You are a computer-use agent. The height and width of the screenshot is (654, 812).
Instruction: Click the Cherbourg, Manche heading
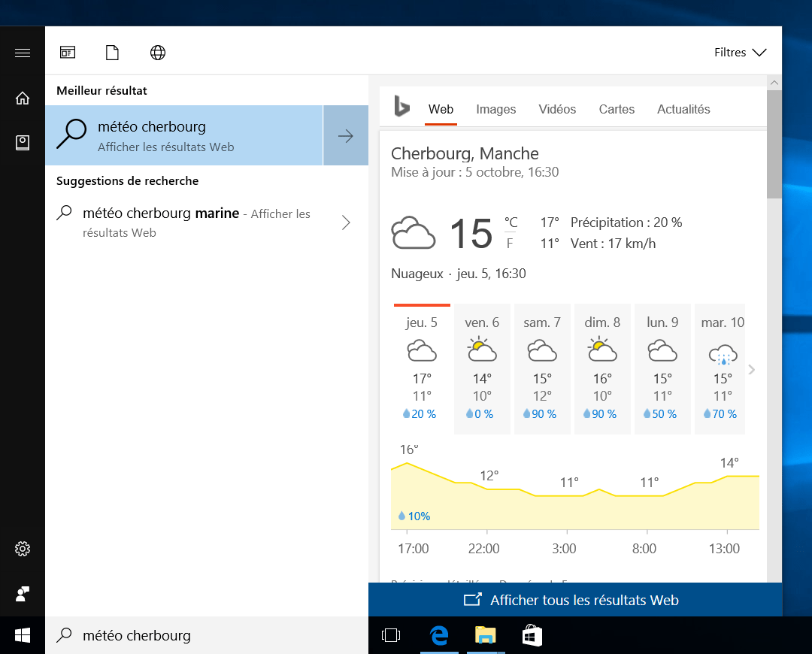pos(465,153)
